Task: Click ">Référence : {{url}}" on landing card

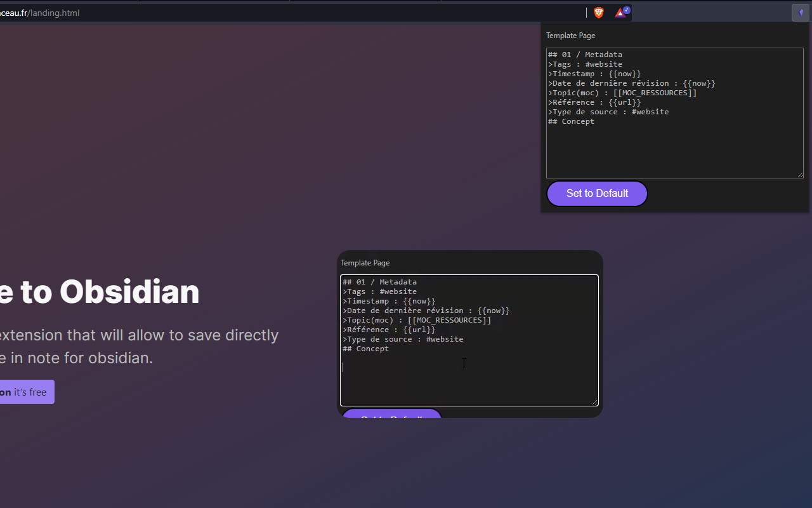Action: tap(389, 330)
